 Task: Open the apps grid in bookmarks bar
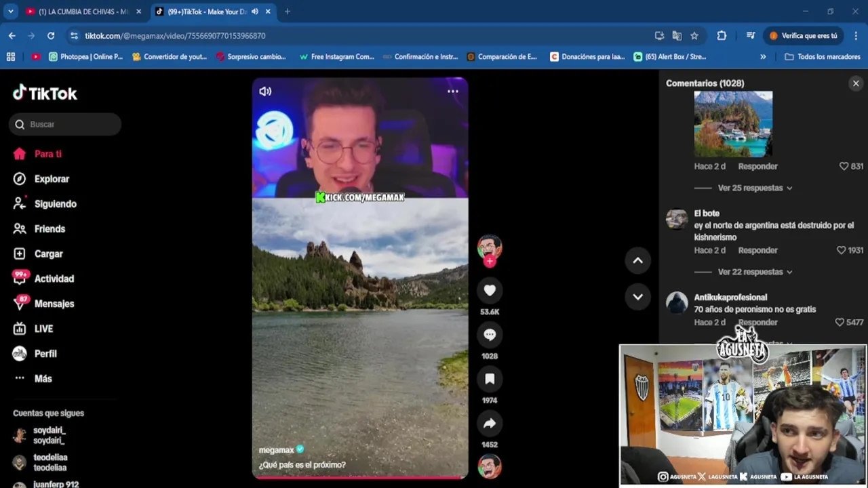coord(11,57)
